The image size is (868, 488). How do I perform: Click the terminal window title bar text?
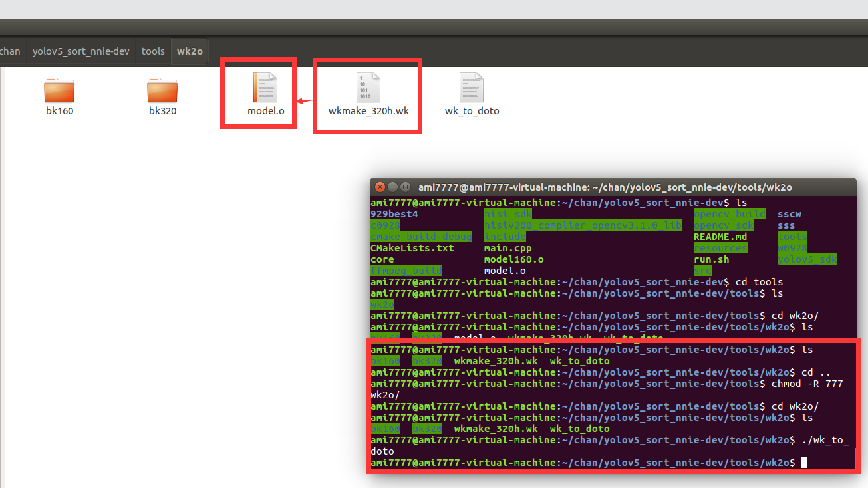click(x=605, y=187)
